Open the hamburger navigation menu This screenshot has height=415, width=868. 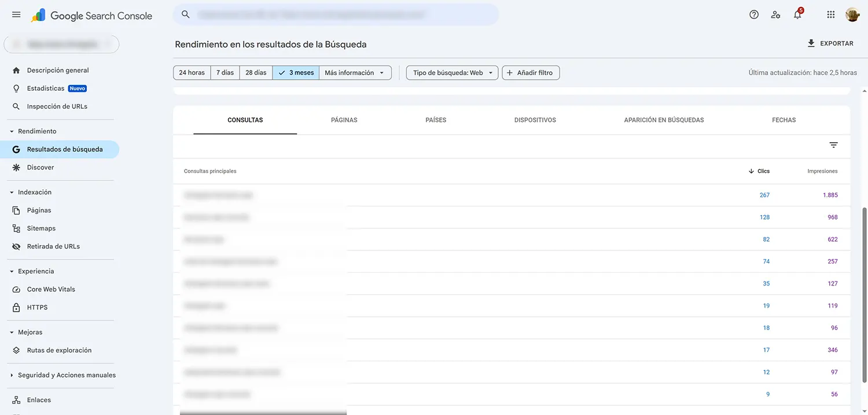pyautogui.click(x=16, y=14)
